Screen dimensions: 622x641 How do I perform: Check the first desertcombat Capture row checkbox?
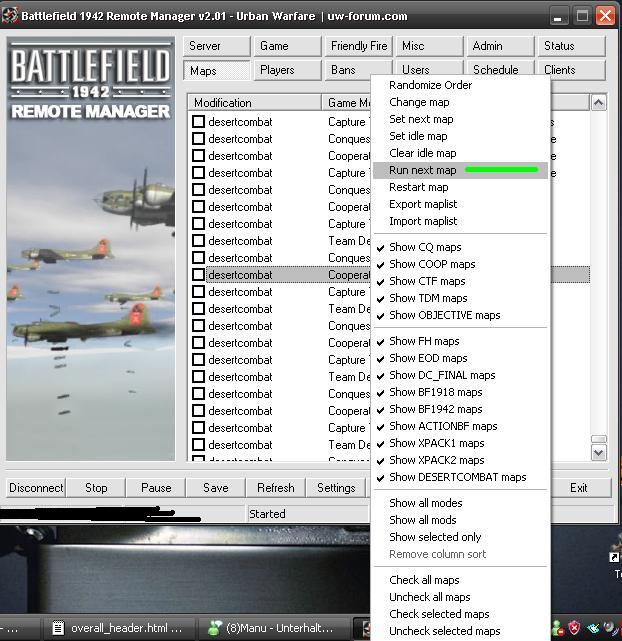(x=199, y=121)
